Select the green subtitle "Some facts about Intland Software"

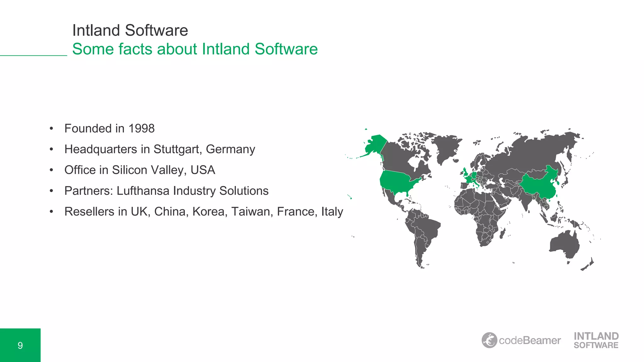(x=195, y=49)
